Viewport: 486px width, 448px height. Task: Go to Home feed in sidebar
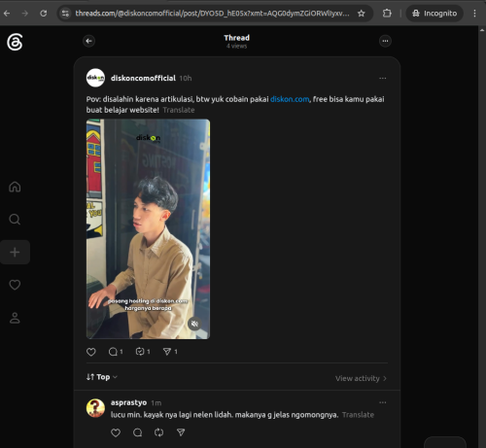tap(15, 187)
